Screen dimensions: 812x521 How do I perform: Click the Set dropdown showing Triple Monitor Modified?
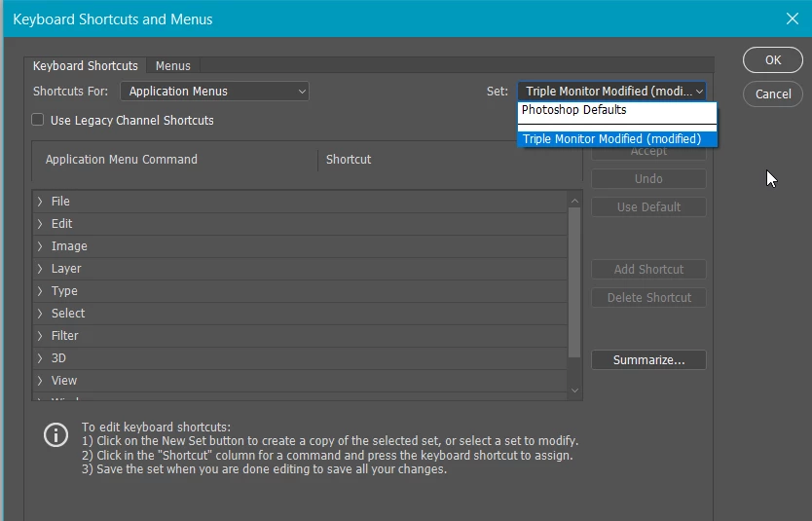611,92
